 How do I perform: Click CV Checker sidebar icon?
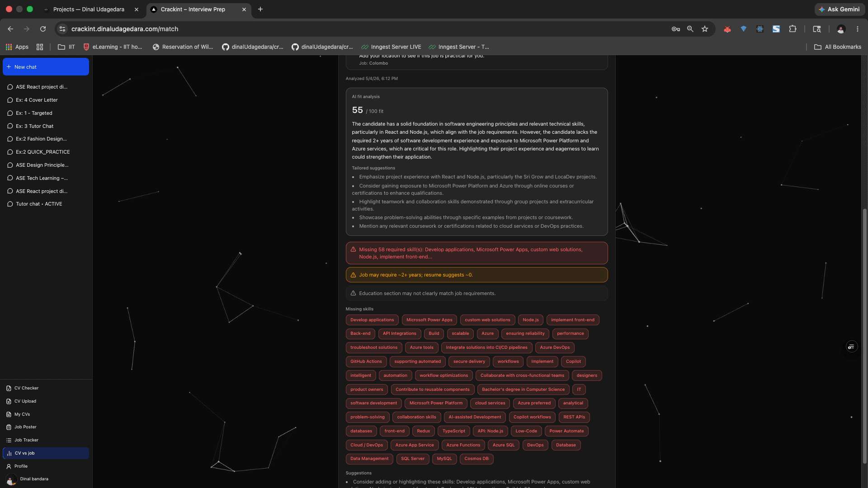click(9, 388)
